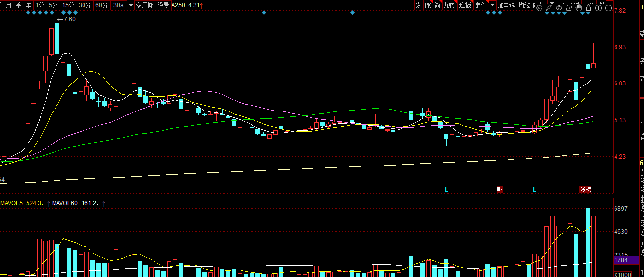Choose the 30s interval
Screen dimensions: 644x277
tap(118, 5)
